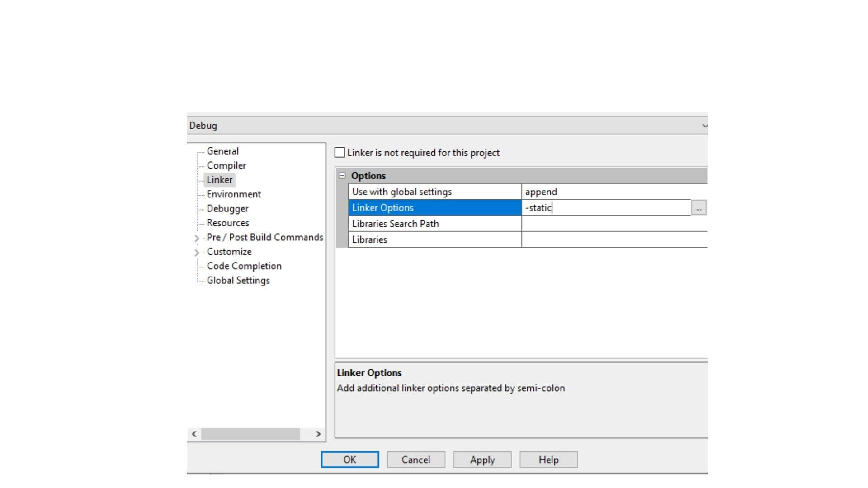Click the Linker settings tree item

click(x=219, y=179)
